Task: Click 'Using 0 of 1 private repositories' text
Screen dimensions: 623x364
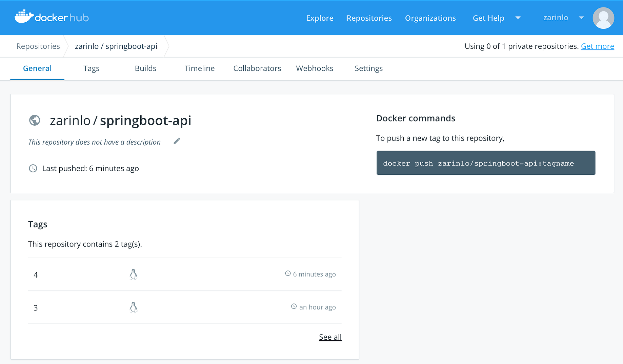Action: (521, 46)
